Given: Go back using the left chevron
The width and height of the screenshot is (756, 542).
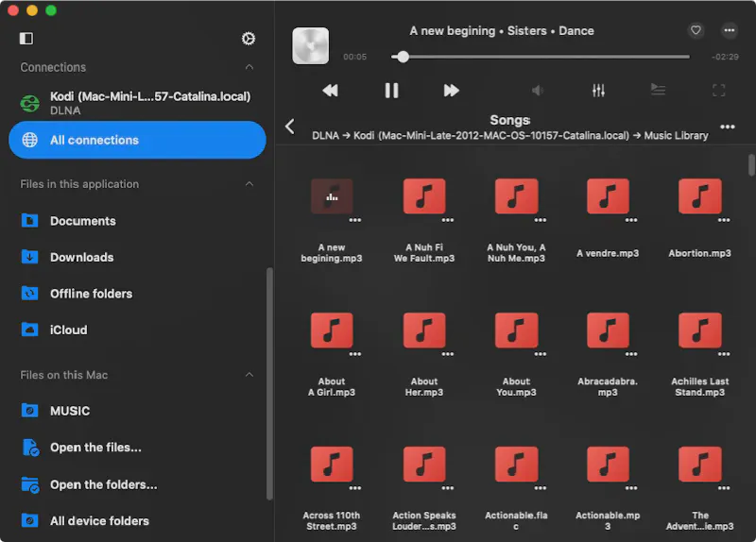Looking at the screenshot, I should click(290, 127).
